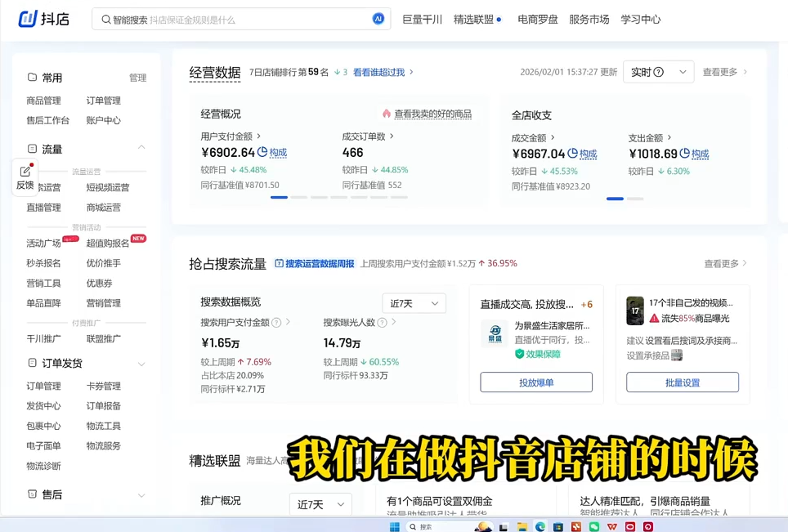This screenshot has width=788, height=532.
Task: Click the 常用 section icon in the sidebar
Action: click(x=34, y=78)
